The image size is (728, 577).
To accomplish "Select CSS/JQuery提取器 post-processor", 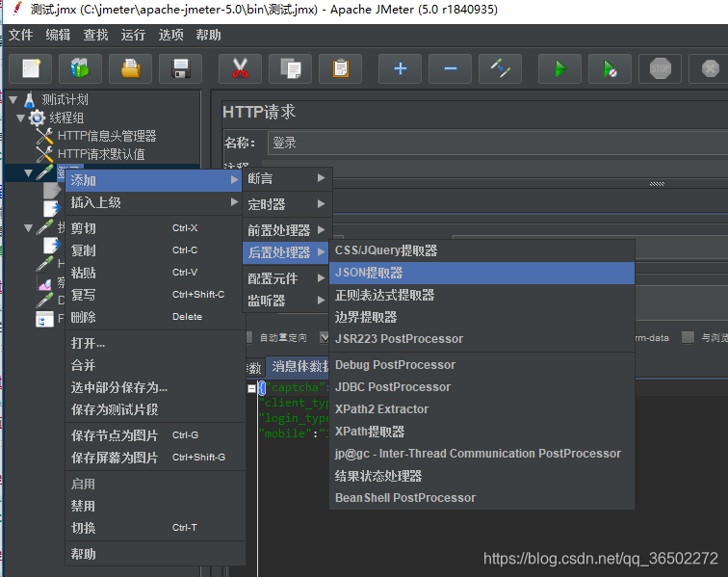I will (x=481, y=250).
